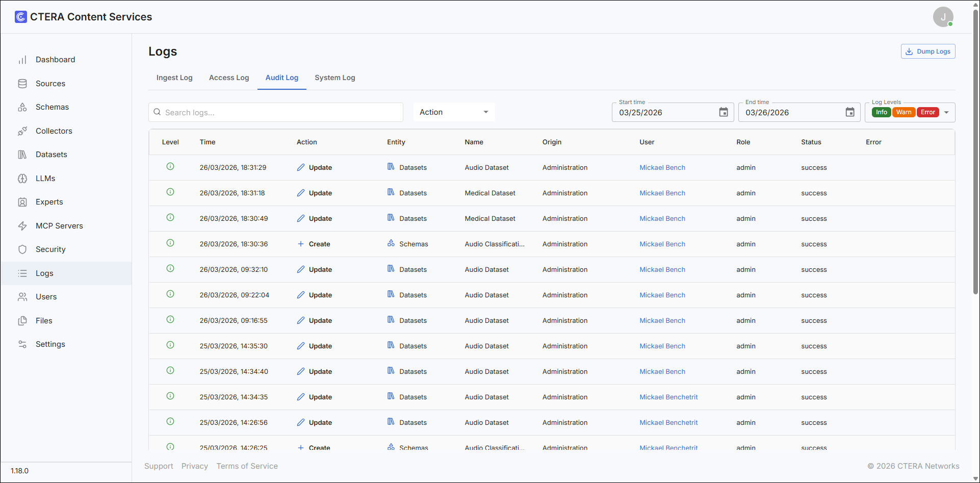Click the CTERA logo icon
Screen dimensions: 980x483
coord(21,17)
